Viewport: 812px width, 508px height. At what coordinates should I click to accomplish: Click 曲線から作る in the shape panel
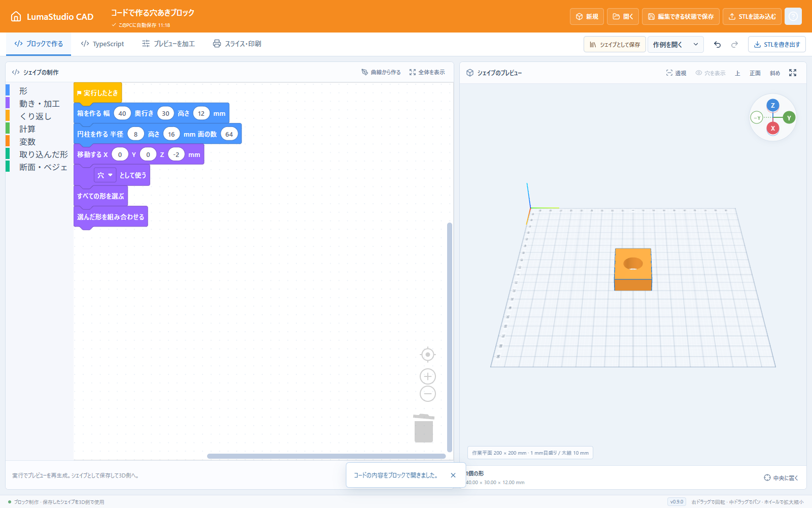[381, 72]
